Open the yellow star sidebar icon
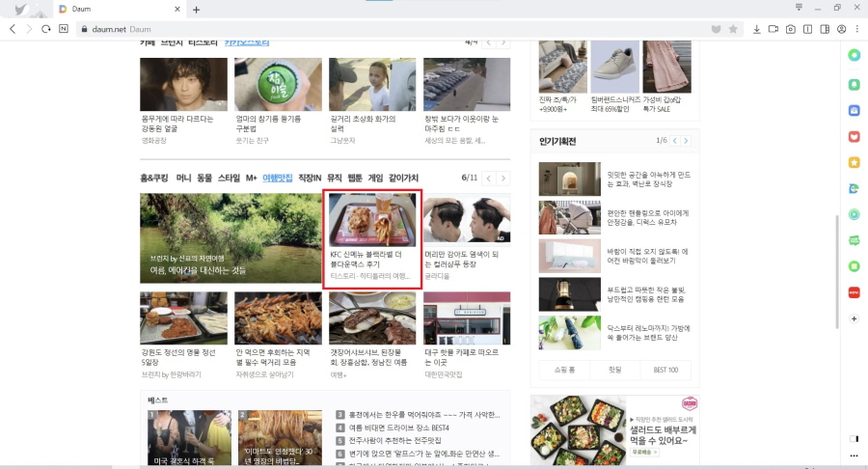 (854, 162)
